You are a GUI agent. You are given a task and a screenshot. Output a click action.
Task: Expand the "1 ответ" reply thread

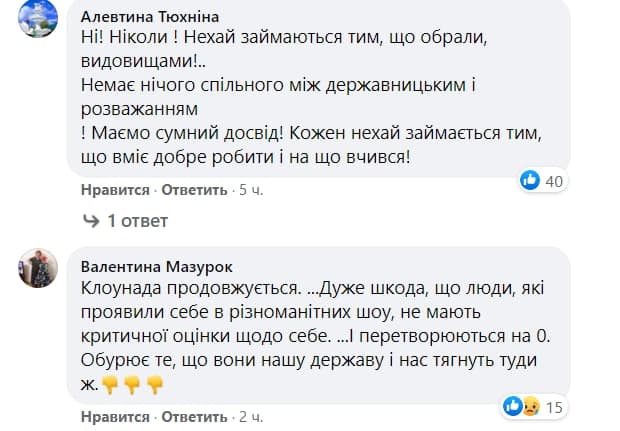point(137,220)
